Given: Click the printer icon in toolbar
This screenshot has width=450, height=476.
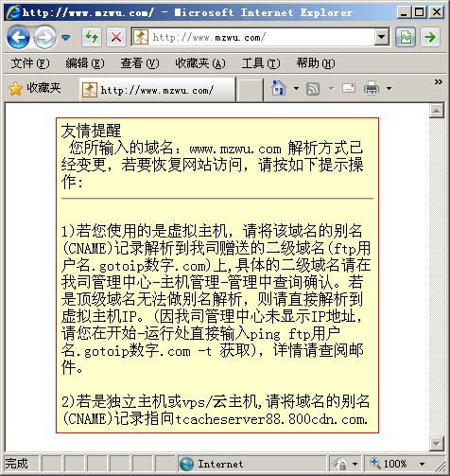Looking at the screenshot, I should click(372, 88).
